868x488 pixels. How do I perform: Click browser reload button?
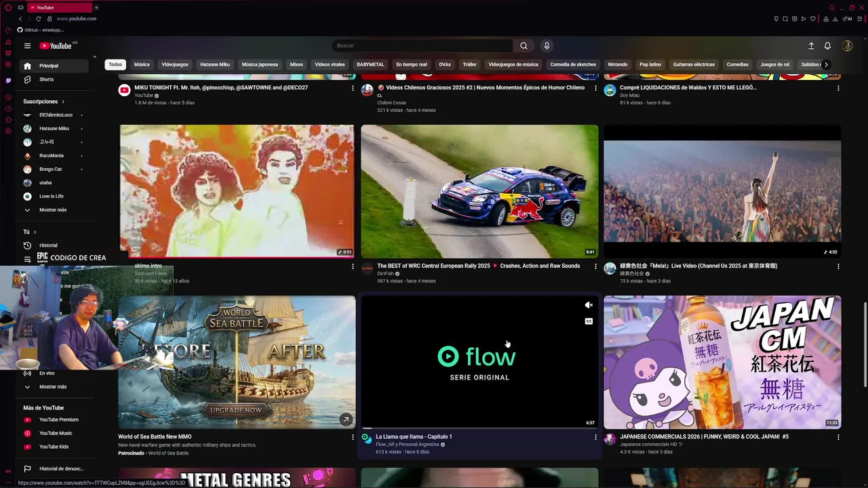pyautogui.click(x=38, y=18)
